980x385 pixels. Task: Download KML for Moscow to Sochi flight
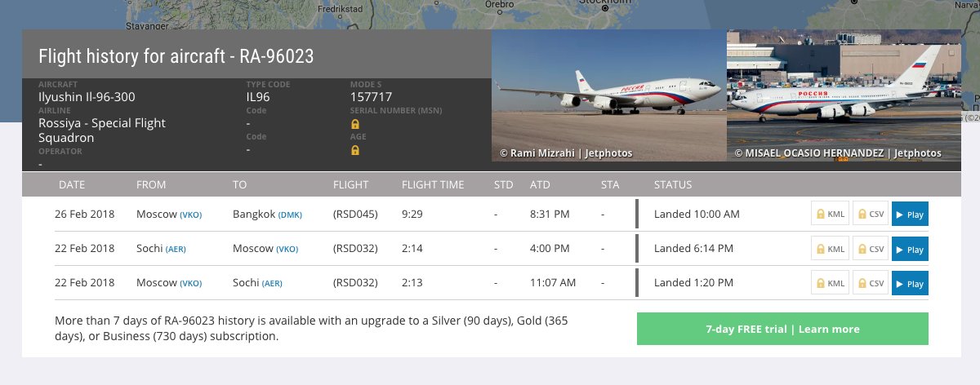click(829, 283)
